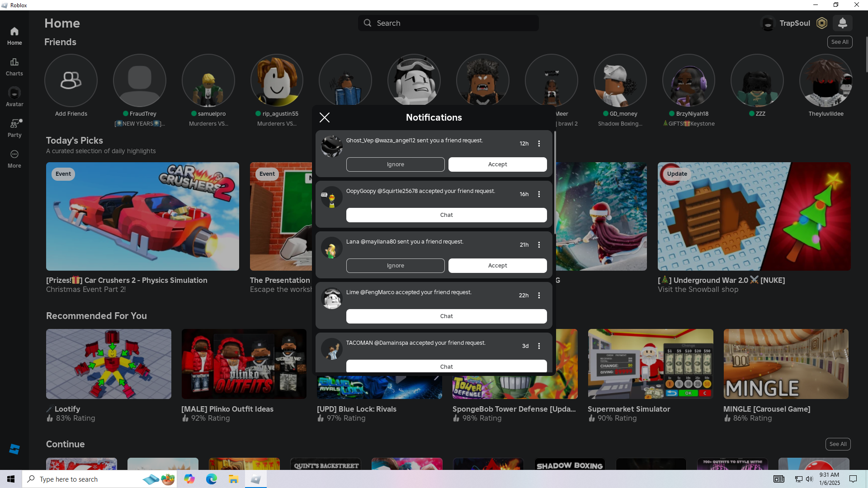Close the Notifications panel

coord(325,117)
